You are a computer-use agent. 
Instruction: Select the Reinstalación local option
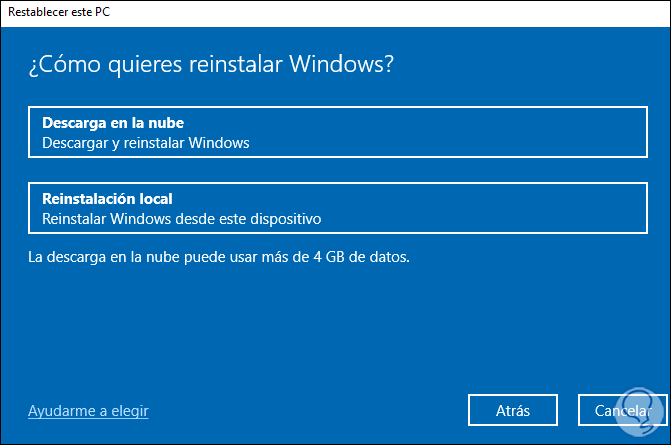click(x=336, y=208)
